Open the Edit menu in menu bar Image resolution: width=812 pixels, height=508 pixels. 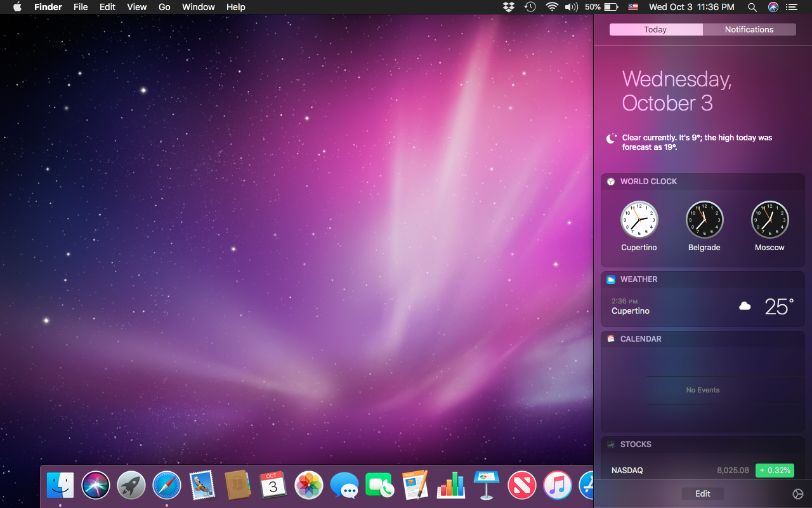point(108,7)
